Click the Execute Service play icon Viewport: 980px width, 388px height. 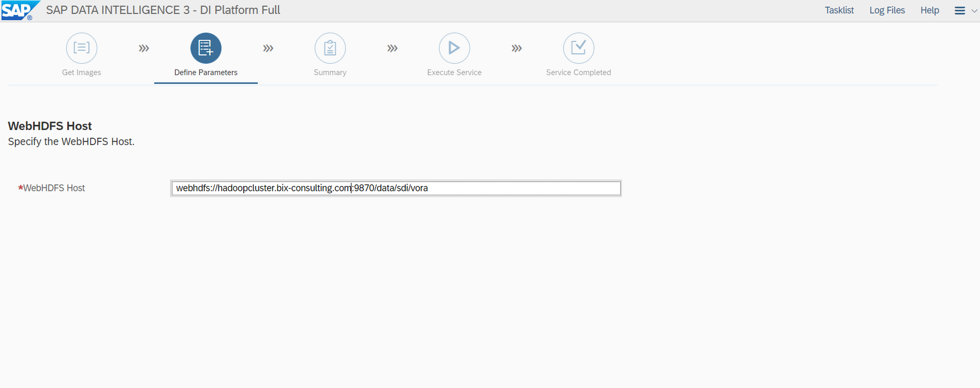454,48
